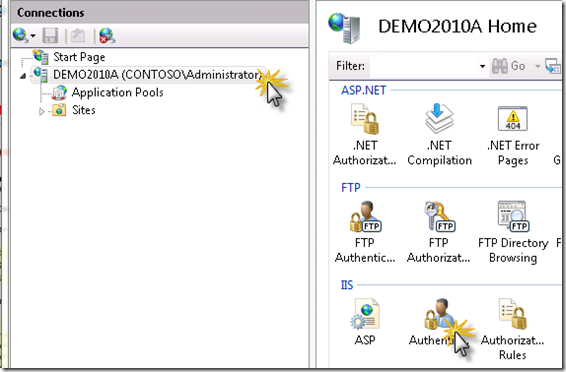Open FTP Authentication feature
566x372 pixels.
365,232
